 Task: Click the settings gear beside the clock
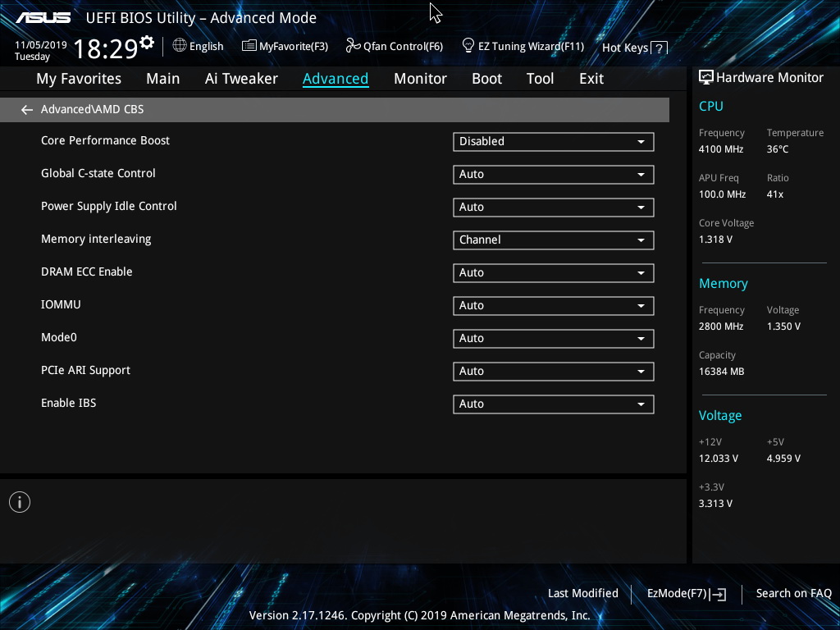[x=147, y=42]
